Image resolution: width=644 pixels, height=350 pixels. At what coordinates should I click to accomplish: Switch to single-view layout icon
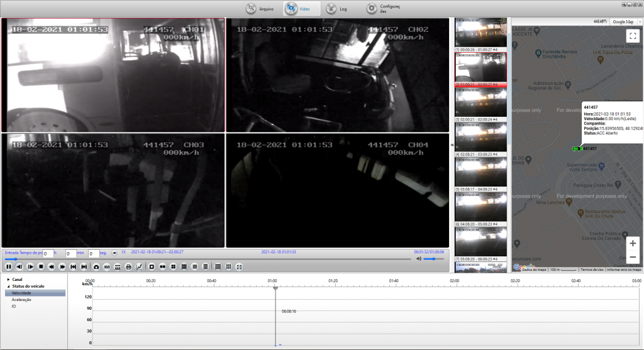point(152,267)
